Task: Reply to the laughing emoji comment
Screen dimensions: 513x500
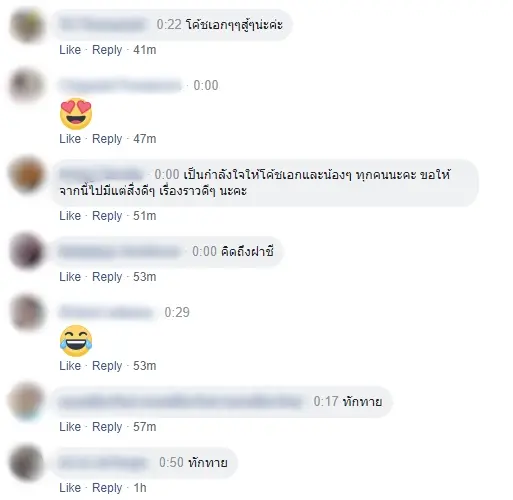Action: (x=107, y=366)
